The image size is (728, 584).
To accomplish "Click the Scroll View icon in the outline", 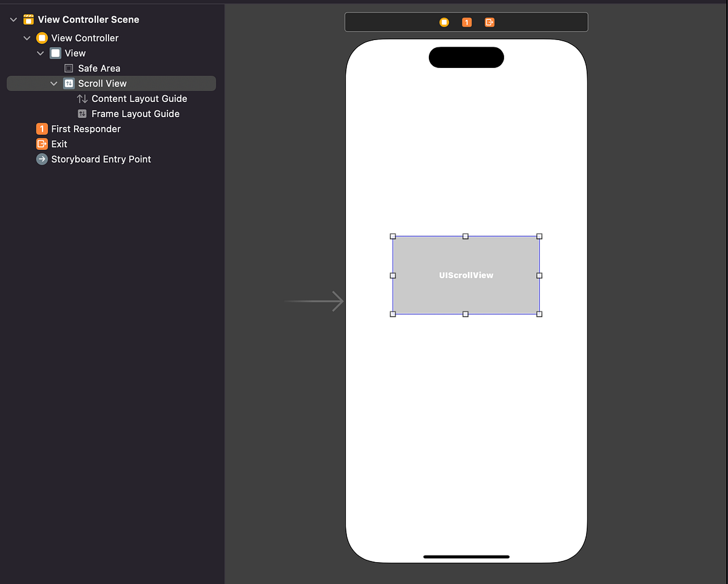I will [x=69, y=83].
